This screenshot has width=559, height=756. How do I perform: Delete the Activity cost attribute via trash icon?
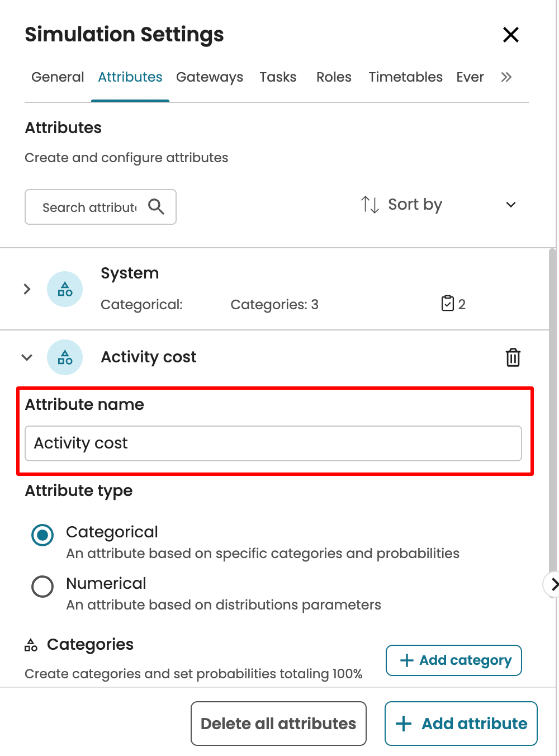(x=513, y=357)
